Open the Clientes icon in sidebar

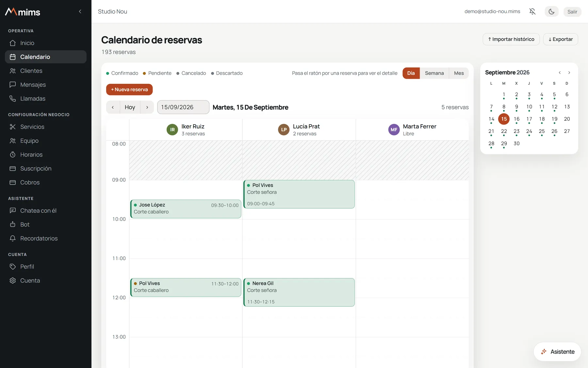(13, 71)
